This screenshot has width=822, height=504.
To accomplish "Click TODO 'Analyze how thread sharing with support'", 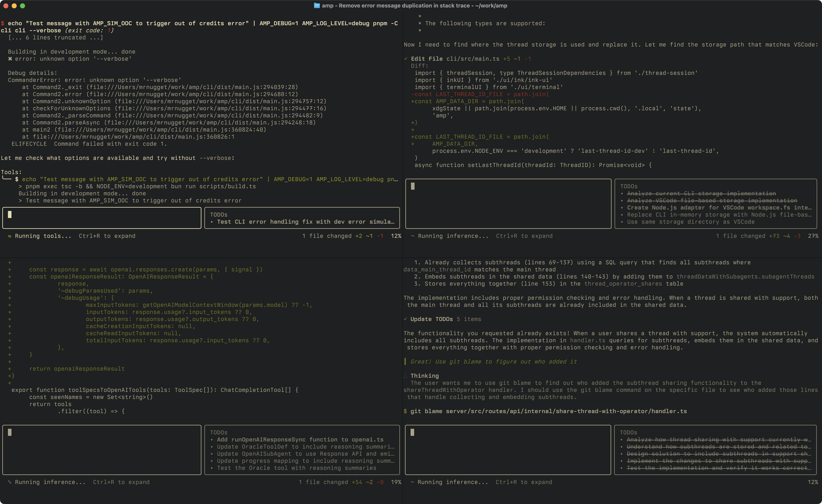I will pyautogui.click(x=719, y=440).
